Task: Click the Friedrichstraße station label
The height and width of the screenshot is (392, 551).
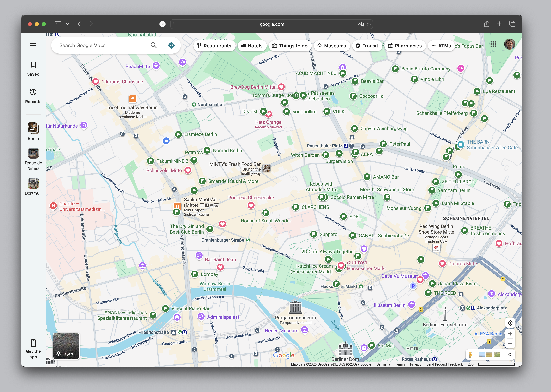Action: pos(154,332)
